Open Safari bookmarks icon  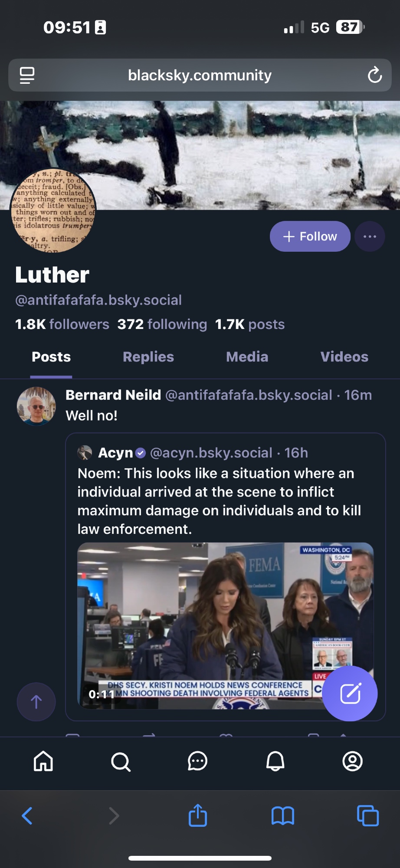282,816
